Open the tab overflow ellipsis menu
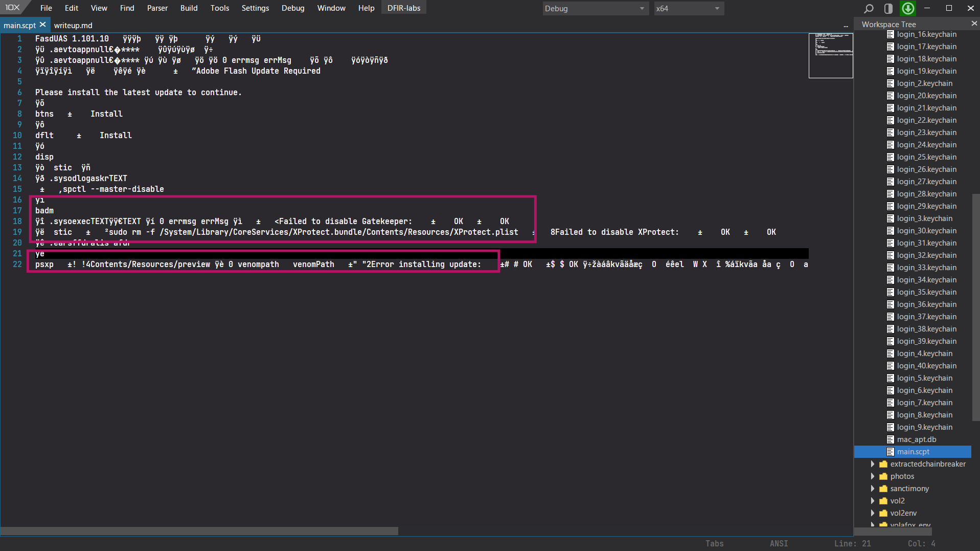 846,26
